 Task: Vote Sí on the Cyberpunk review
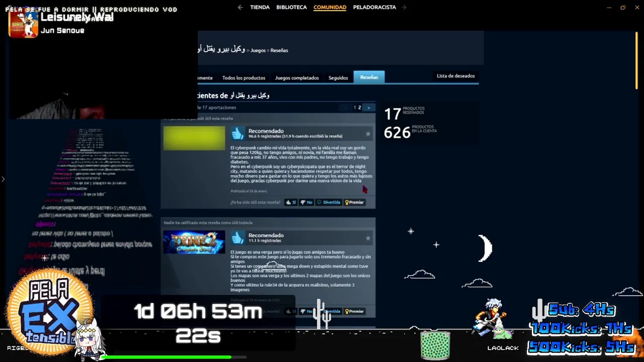pyautogui.click(x=291, y=202)
